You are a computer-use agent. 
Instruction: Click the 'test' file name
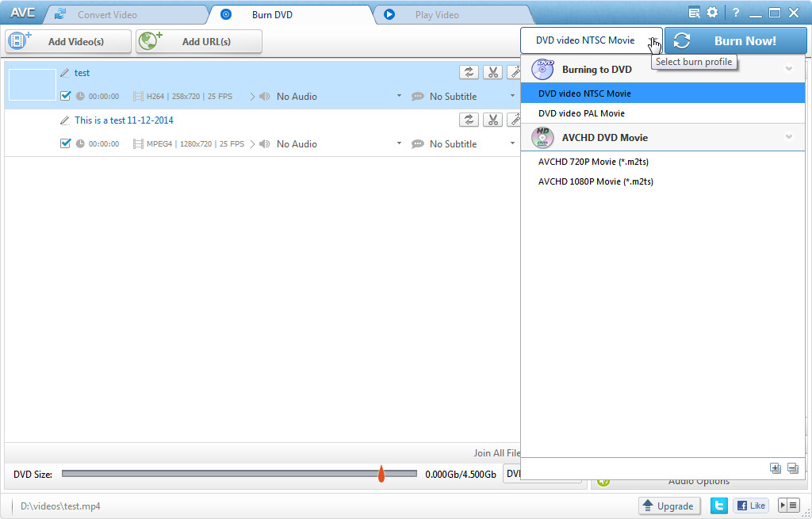coord(82,73)
